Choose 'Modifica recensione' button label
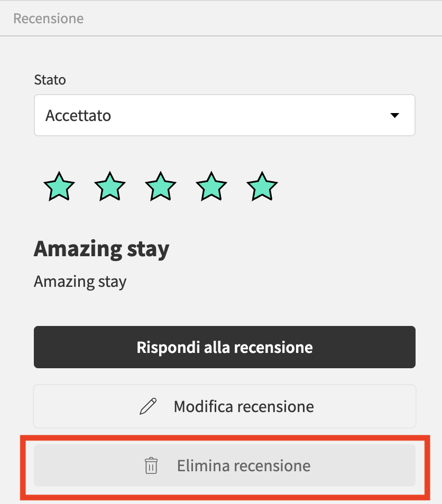 pyautogui.click(x=244, y=407)
